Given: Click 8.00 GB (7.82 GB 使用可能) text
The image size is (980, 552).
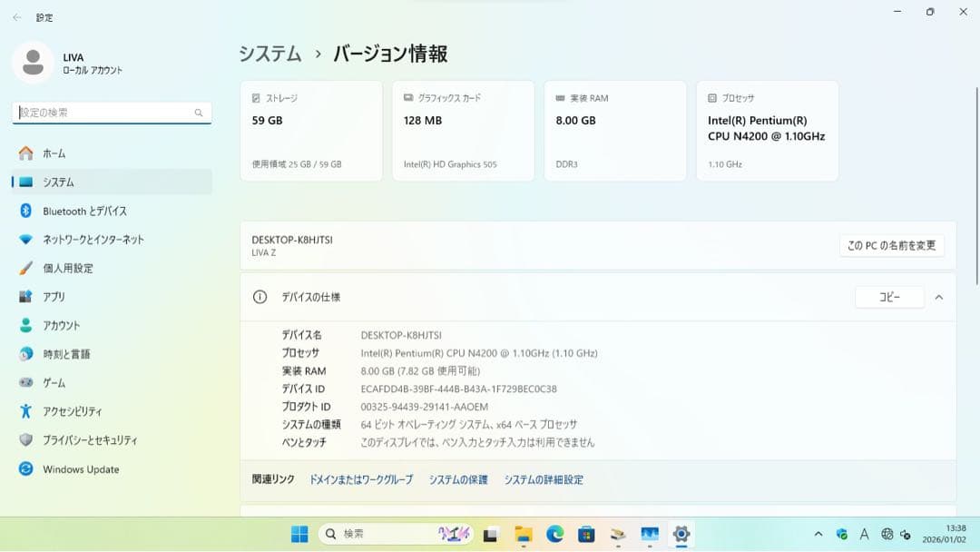Looking at the screenshot, I should pyautogui.click(x=420, y=370).
